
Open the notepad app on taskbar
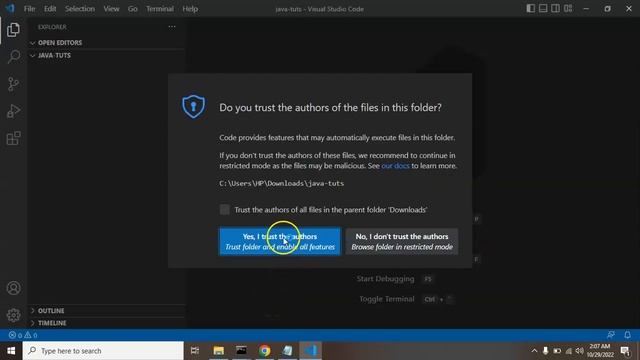tap(287, 351)
